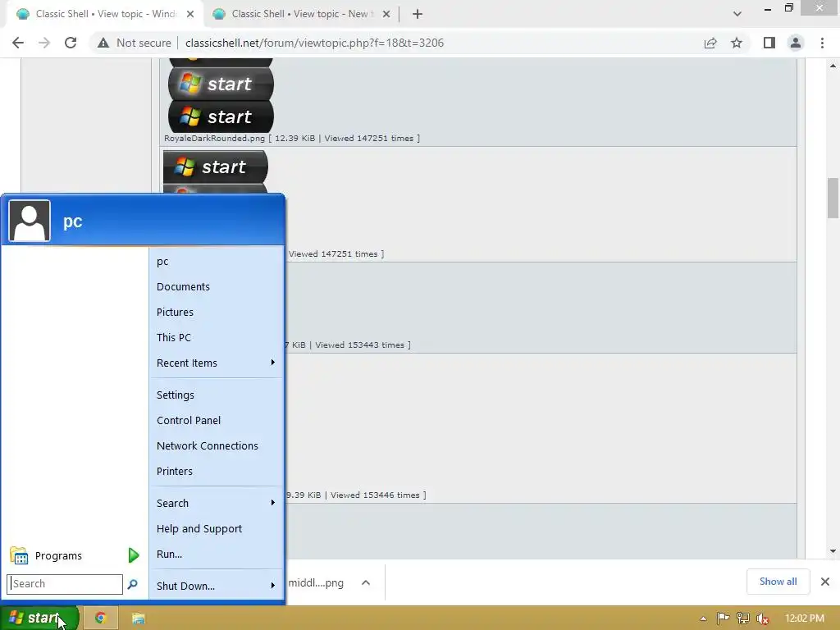Click the network tray icon
840x630 pixels.
click(743, 619)
